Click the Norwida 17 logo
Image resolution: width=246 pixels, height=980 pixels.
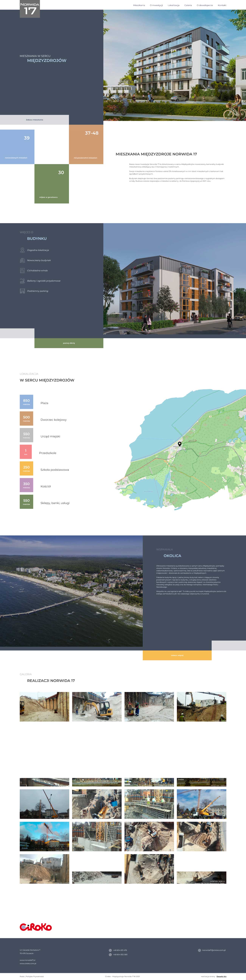(30, 9)
